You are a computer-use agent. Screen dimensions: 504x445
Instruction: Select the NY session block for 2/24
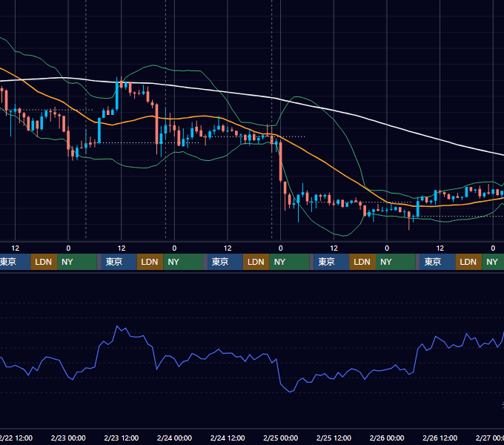[289, 262]
